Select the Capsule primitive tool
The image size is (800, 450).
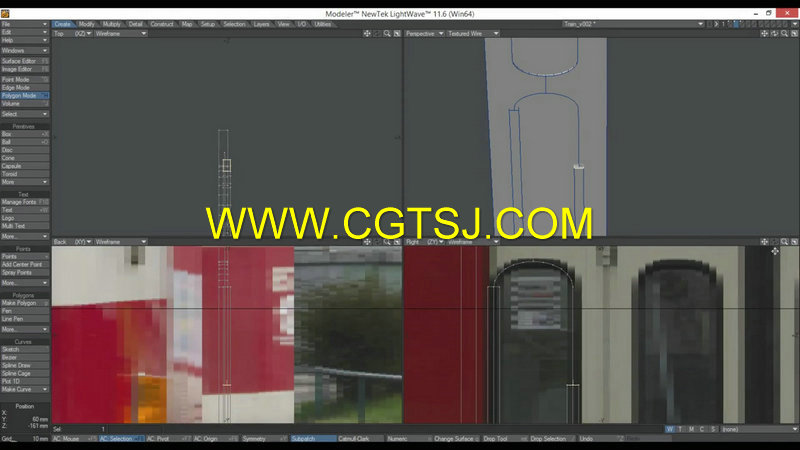tap(24, 166)
